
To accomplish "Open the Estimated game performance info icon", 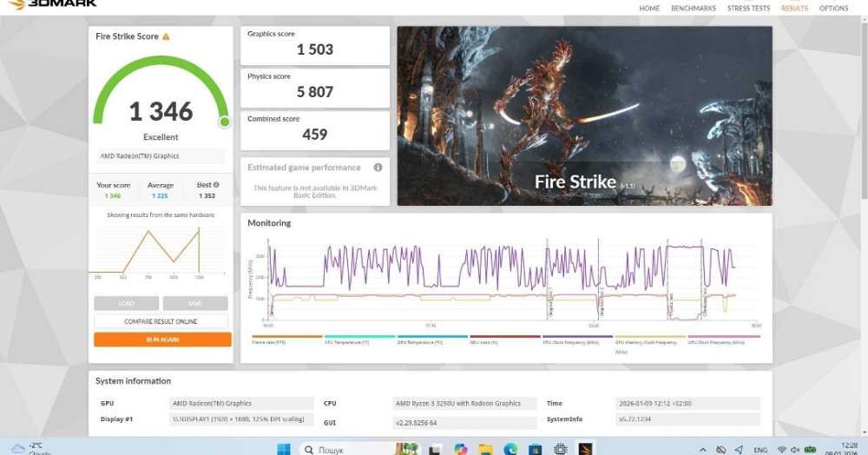I will click(378, 168).
